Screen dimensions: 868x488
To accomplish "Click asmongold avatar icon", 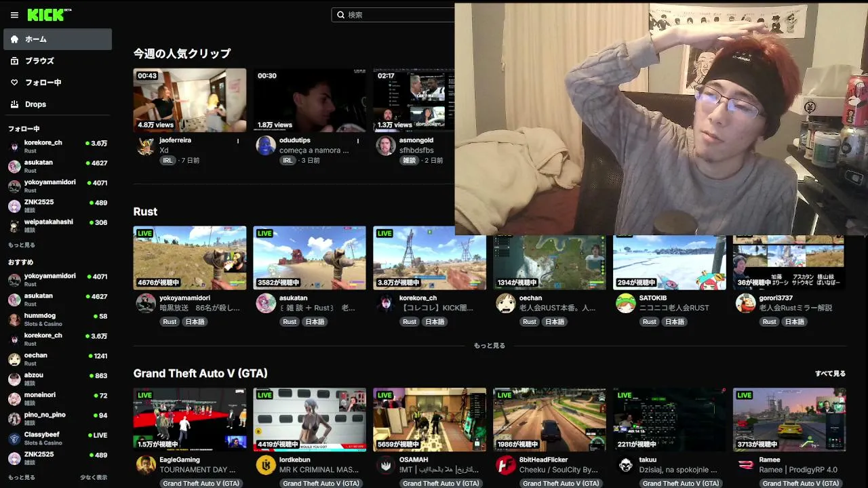I will tap(386, 146).
